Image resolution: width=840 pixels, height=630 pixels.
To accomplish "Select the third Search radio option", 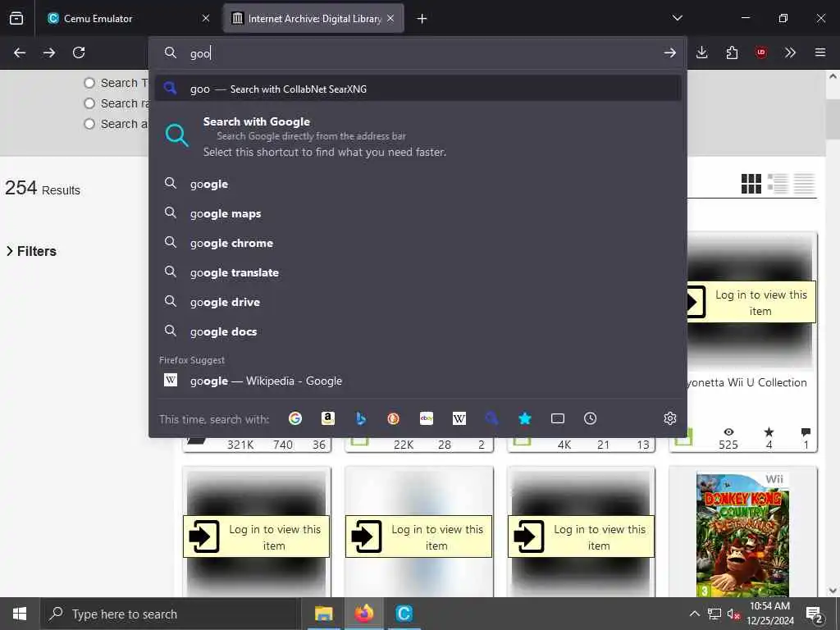I will [89, 124].
